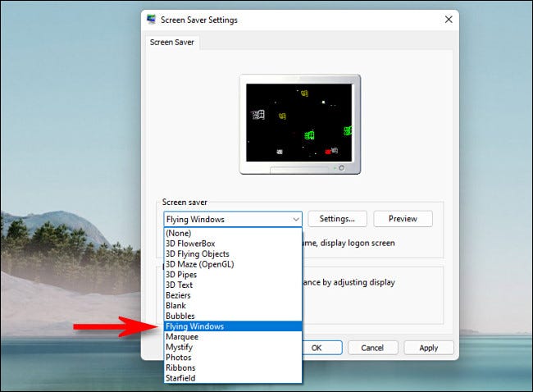Close the Screen Saver Settings dialog
The width and height of the screenshot is (533, 392).
click(x=449, y=20)
